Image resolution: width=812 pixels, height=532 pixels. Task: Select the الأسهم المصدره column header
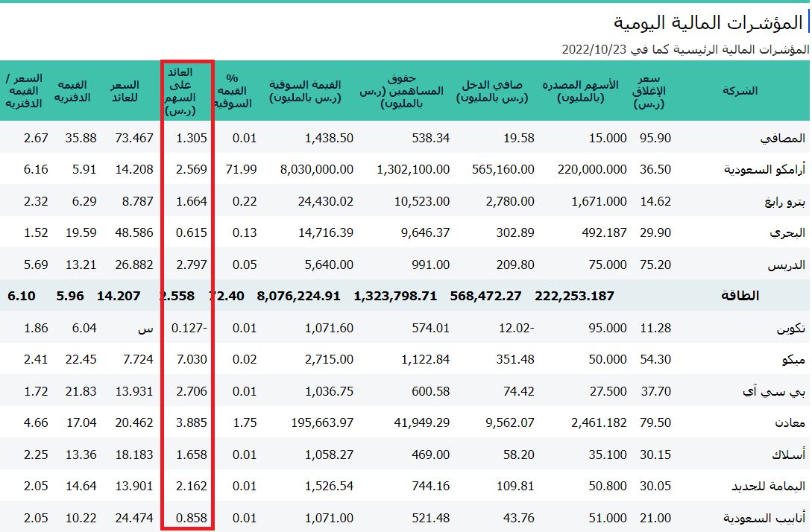point(580,91)
